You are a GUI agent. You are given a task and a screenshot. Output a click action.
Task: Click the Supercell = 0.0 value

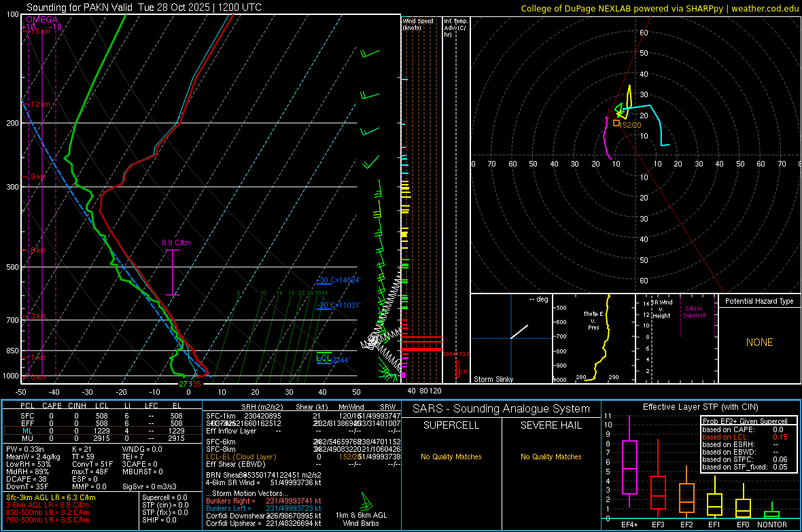pyautogui.click(x=164, y=497)
